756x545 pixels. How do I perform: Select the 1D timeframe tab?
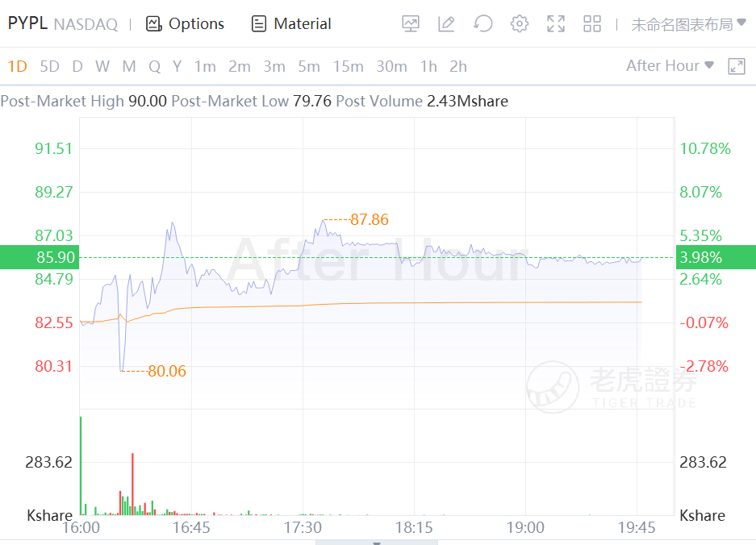point(17,66)
